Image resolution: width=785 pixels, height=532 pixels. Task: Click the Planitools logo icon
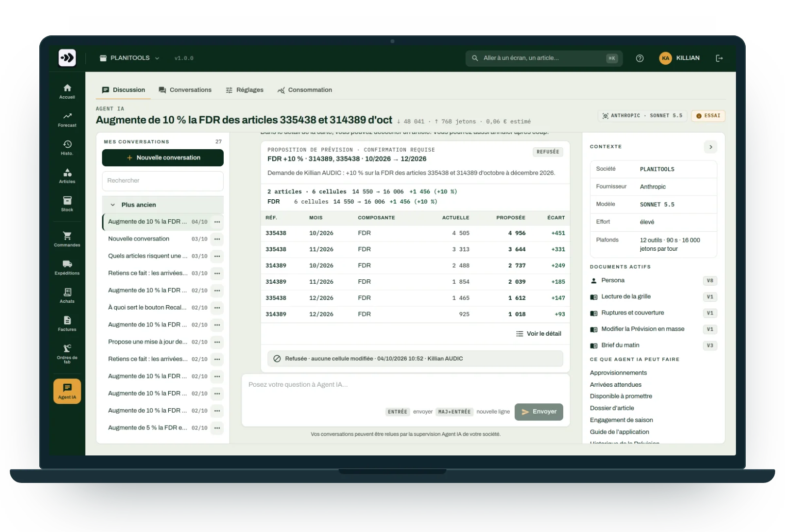click(x=67, y=58)
